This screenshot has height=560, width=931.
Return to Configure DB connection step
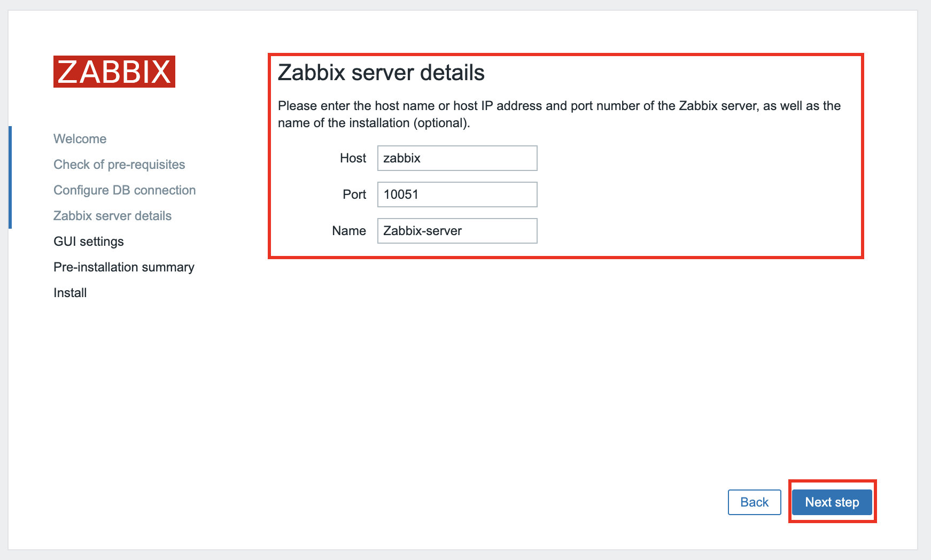[x=125, y=190]
